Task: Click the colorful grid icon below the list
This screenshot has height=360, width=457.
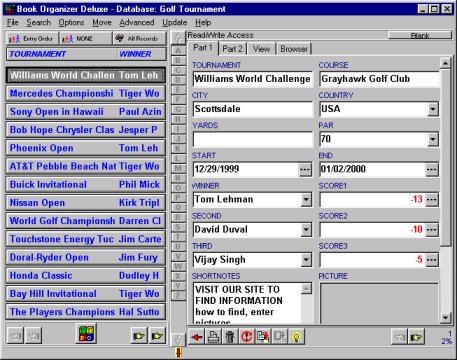Action: click(86, 333)
